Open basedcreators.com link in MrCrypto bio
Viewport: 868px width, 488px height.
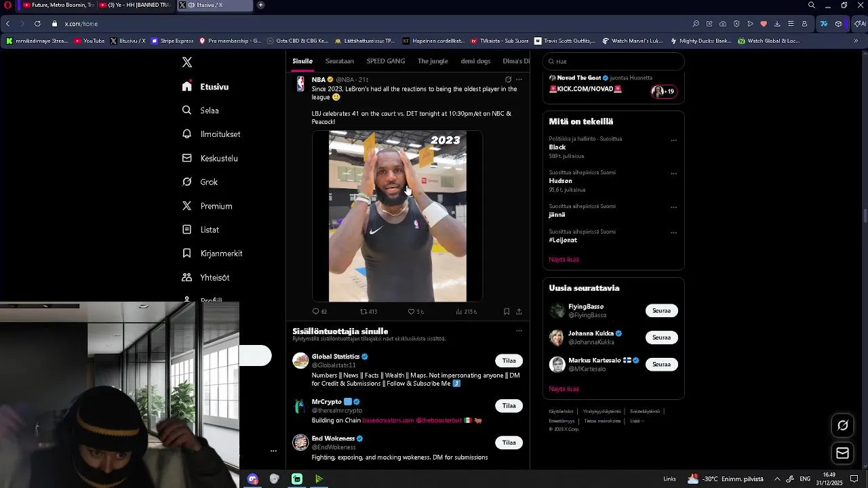[388, 420]
